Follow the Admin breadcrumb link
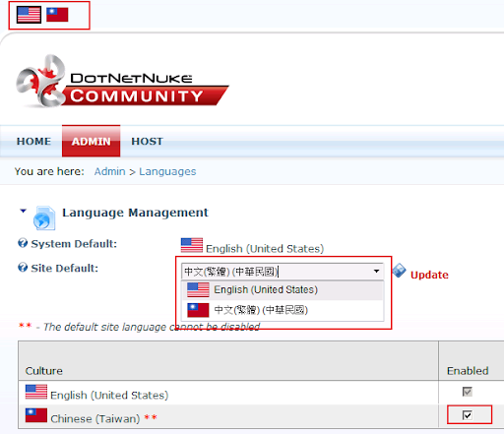This screenshot has height=434, width=504. tap(109, 171)
